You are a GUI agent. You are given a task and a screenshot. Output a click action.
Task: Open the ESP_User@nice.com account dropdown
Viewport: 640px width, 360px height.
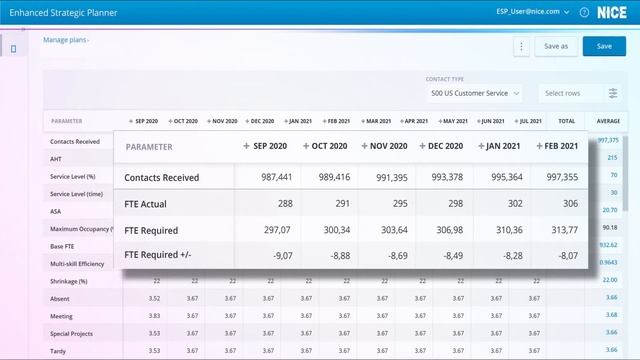click(532, 12)
